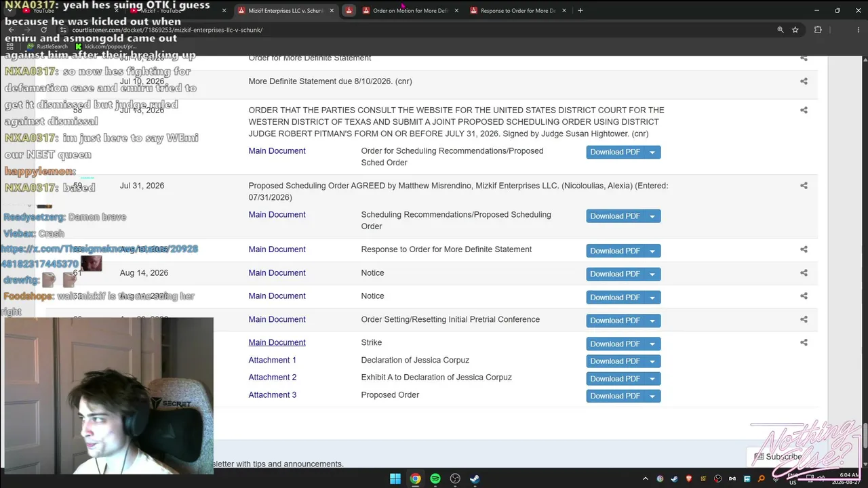Download PDF of Response to Order for More Definite Statement
The image size is (868, 488).
tap(615, 251)
